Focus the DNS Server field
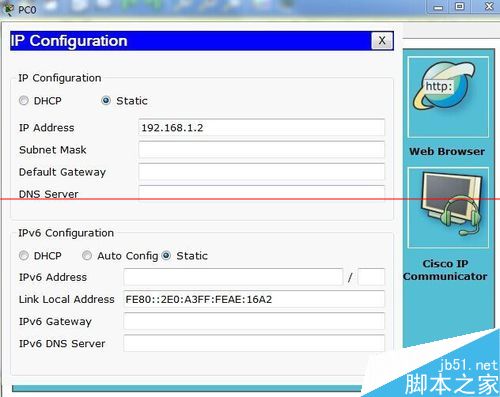Viewport: 500px width, 397px height. click(x=261, y=194)
